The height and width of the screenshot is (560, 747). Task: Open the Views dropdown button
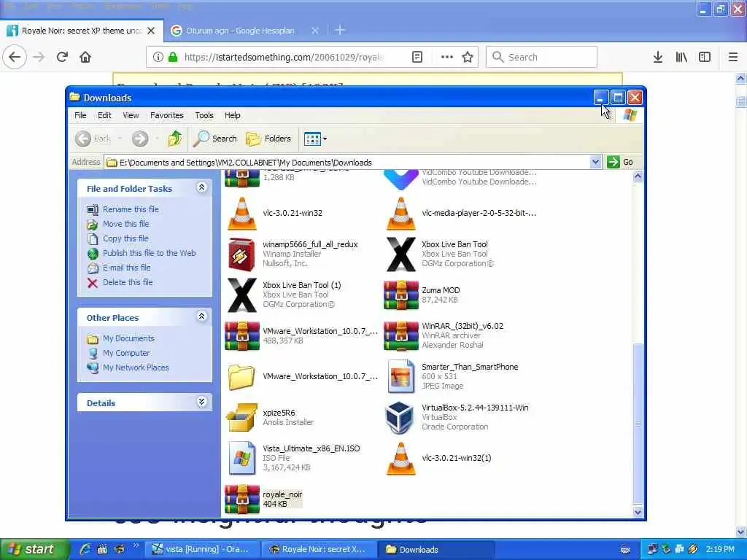click(x=315, y=139)
